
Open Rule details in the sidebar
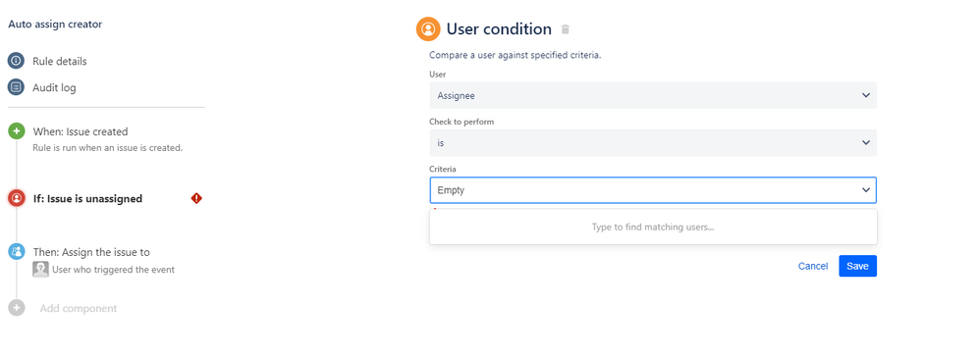tap(59, 61)
